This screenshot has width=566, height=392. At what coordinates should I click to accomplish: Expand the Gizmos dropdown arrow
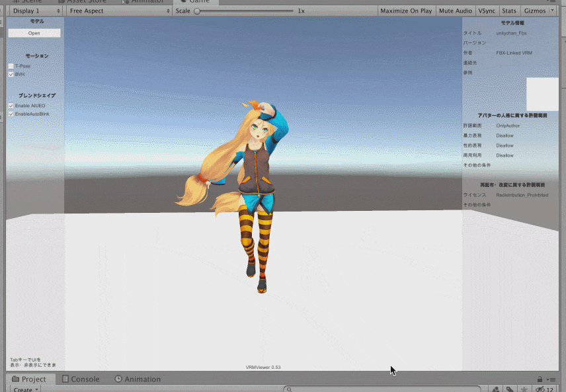[x=552, y=11]
